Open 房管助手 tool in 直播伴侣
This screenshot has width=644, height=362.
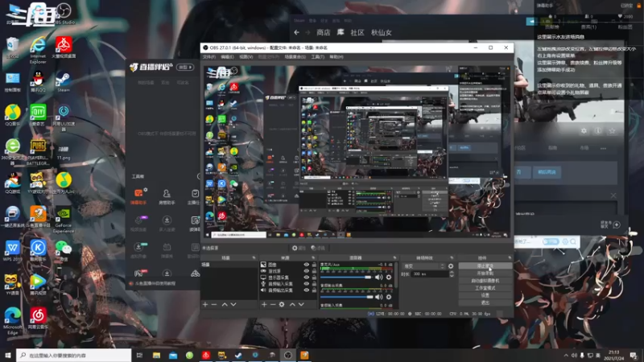(167, 196)
